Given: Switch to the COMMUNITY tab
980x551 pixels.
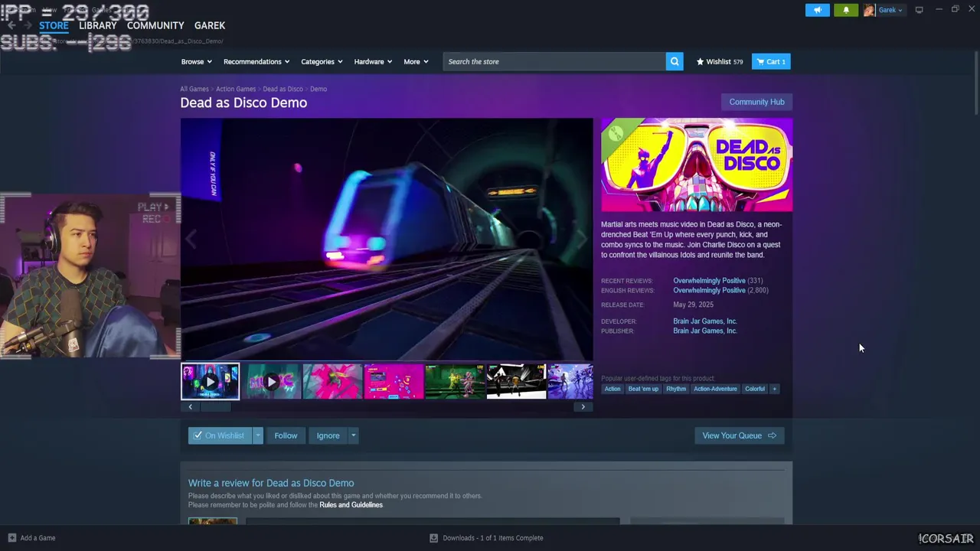Looking at the screenshot, I should pos(155,25).
